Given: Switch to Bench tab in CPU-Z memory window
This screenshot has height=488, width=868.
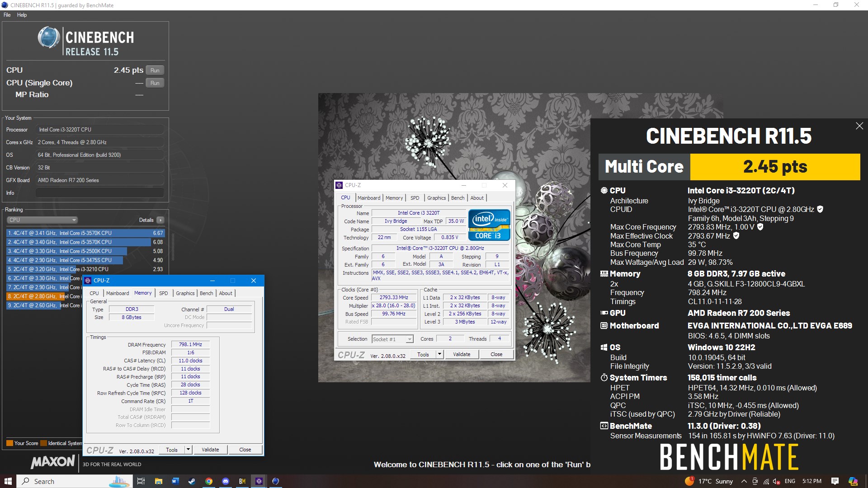Looking at the screenshot, I should [207, 293].
